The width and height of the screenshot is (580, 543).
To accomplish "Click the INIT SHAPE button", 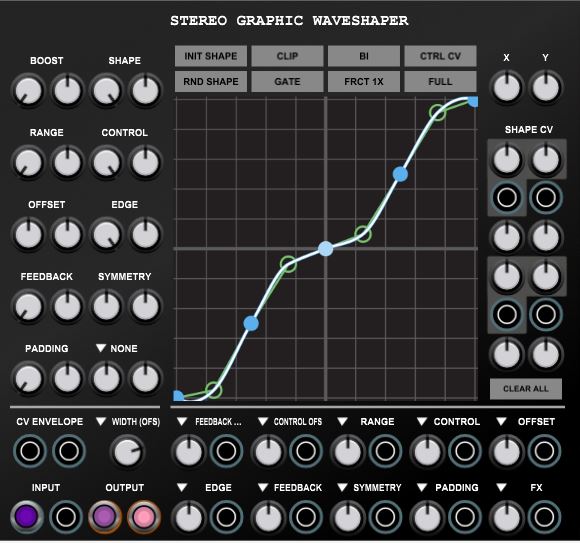I will point(211,56).
